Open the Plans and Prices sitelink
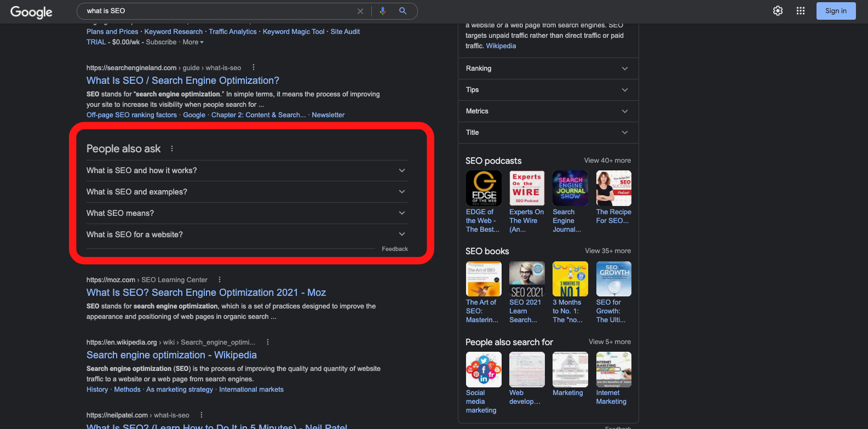This screenshot has height=429, width=868. tap(112, 32)
